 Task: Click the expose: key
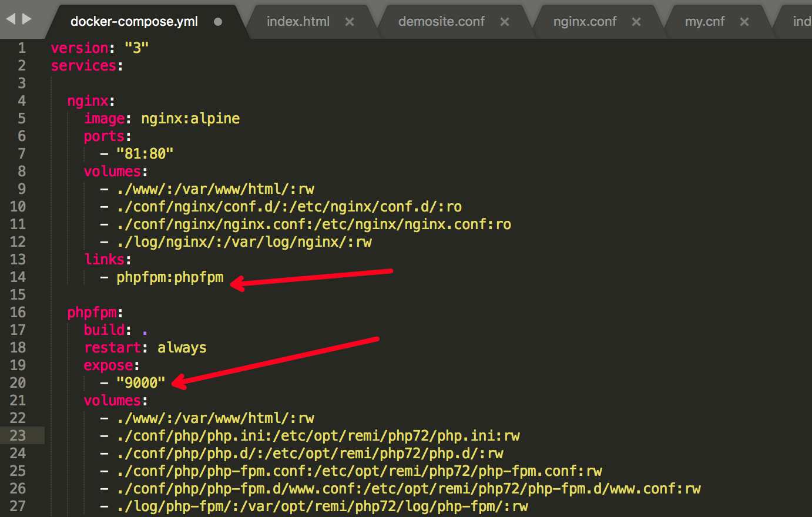[x=112, y=365]
